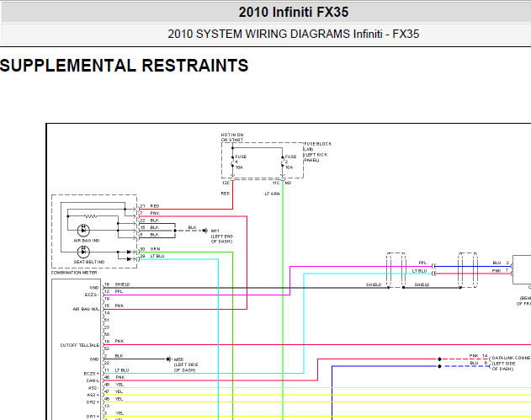Image resolution: width=531 pixels, height=420 pixels.
Task: Click the 'HOT IN ON OR START' label
Action: [232, 137]
